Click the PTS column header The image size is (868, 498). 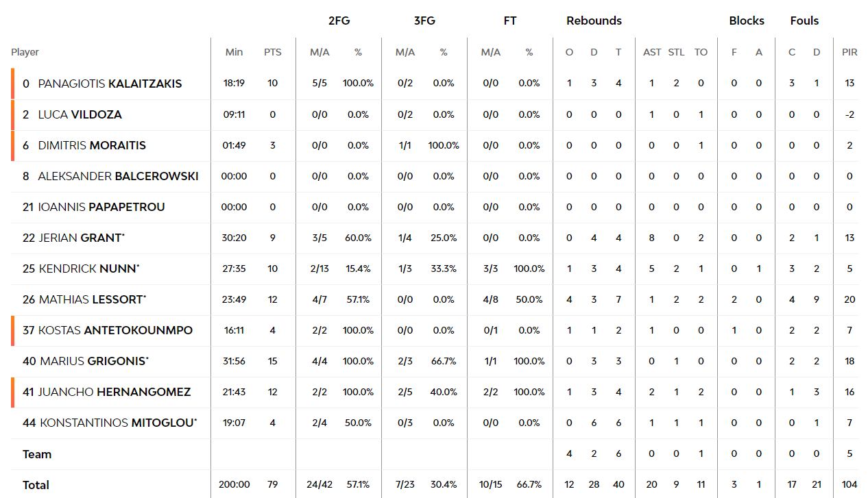click(x=273, y=52)
